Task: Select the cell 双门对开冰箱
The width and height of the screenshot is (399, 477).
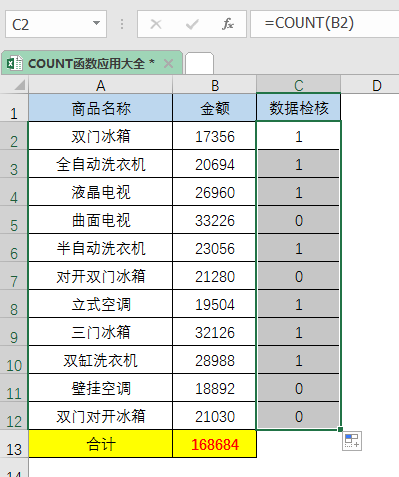Action: coord(101,416)
